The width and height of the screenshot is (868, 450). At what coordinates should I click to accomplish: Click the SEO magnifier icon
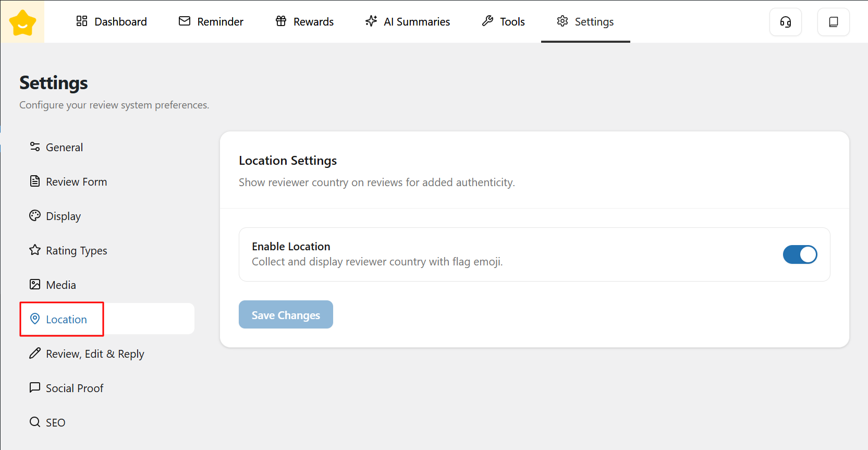click(x=35, y=422)
